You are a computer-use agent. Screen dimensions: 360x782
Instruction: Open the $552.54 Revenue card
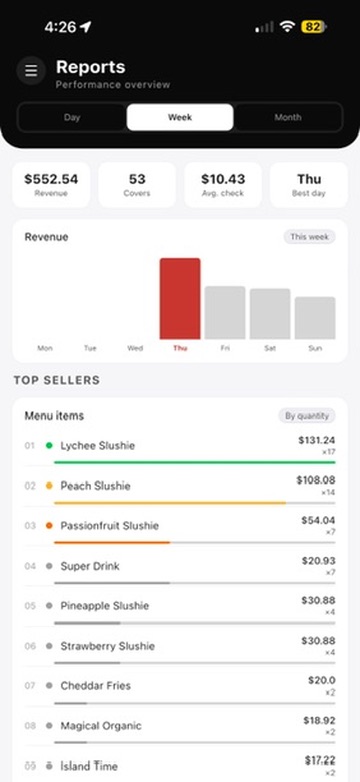tap(51, 185)
